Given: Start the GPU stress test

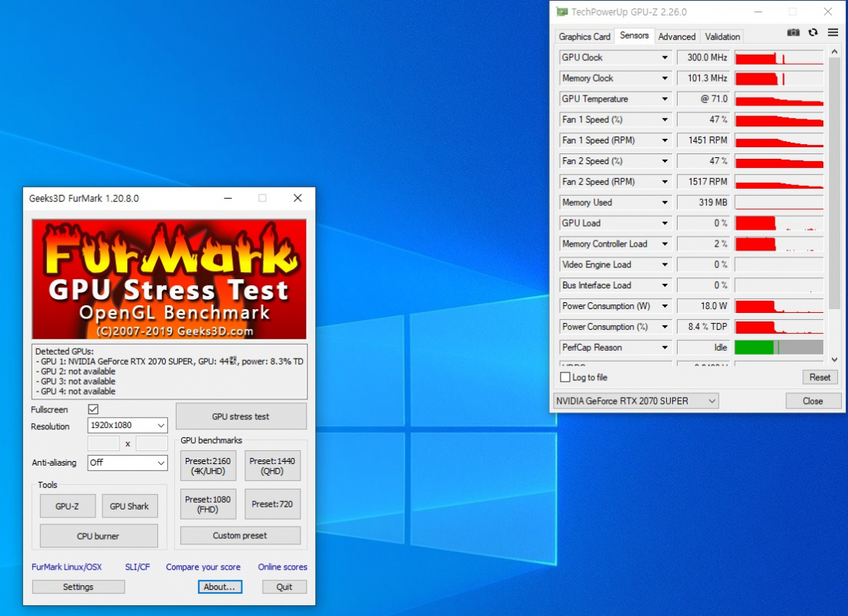Looking at the screenshot, I should (241, 416).
